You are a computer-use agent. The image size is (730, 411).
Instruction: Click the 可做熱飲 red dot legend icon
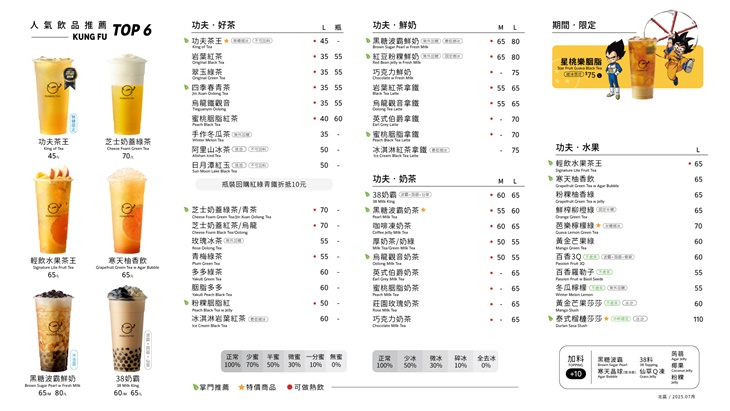pos(290,387)
